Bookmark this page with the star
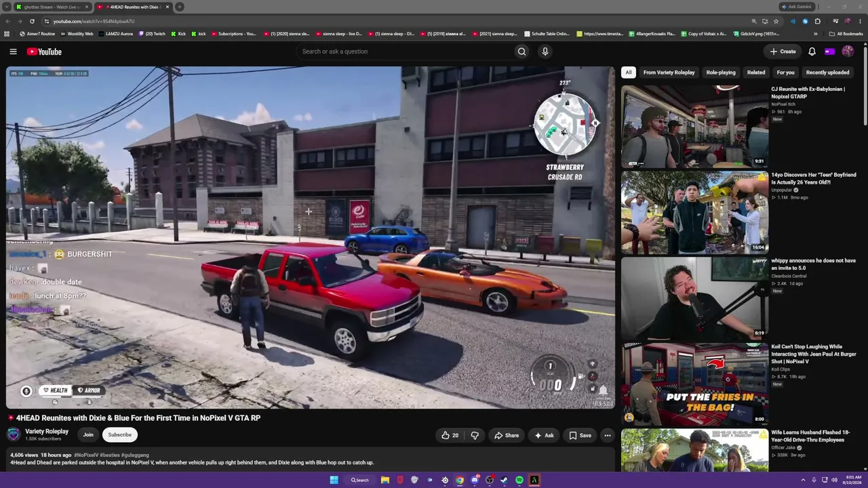 tap(776, 21)
